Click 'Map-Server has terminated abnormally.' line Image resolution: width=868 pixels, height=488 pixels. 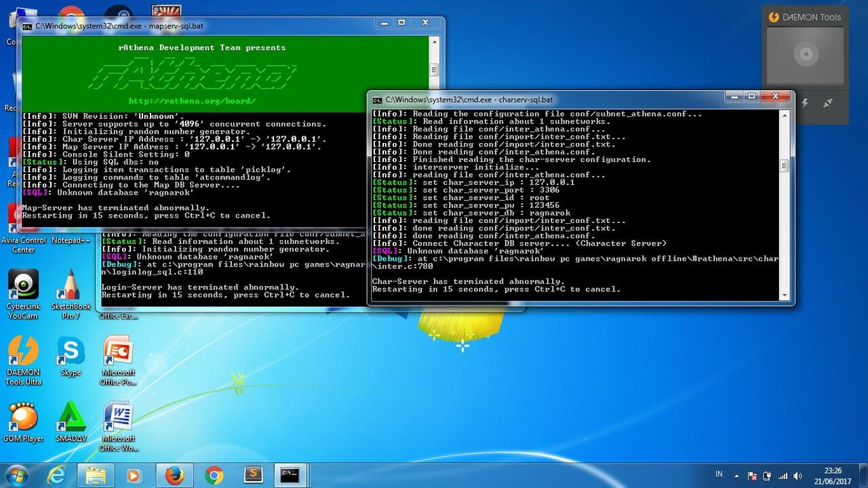coord(115,207)
